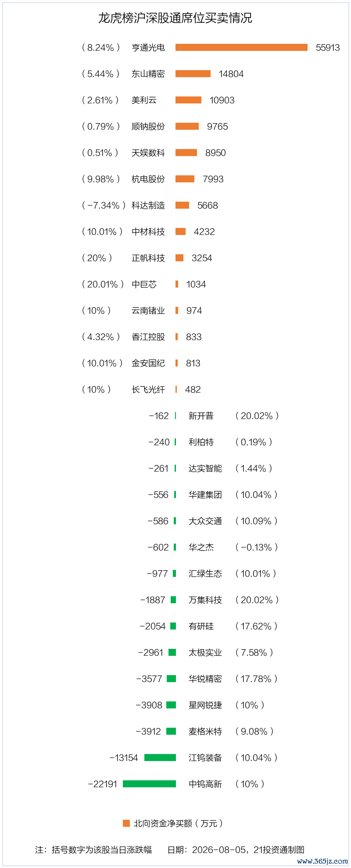Screen dimensions: 351x868
Task: Click the 美利云 stock label
Action: point(144,100)
